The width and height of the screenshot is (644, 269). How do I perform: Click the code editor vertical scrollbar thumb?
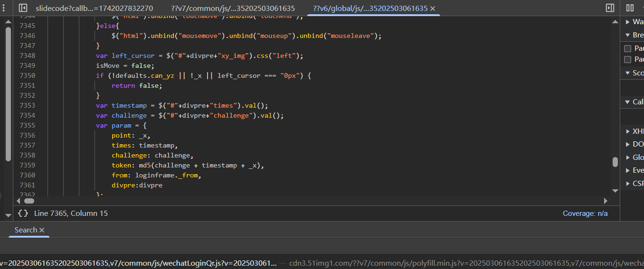coord(615,162)
